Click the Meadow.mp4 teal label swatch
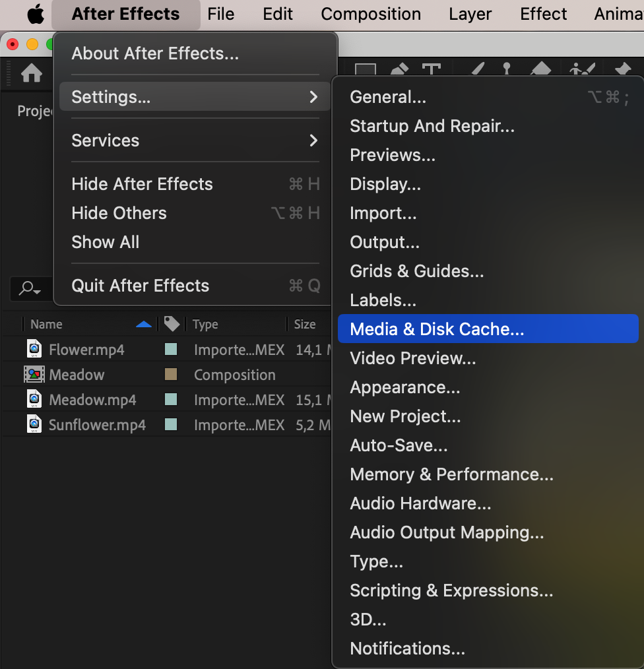The height and width of the screenshot is (669, 644). (171, 400)
